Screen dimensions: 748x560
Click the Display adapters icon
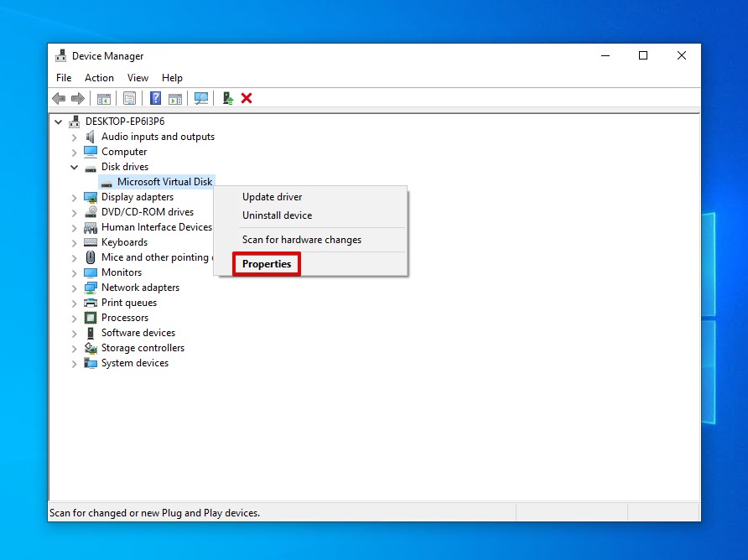(91, 197)
